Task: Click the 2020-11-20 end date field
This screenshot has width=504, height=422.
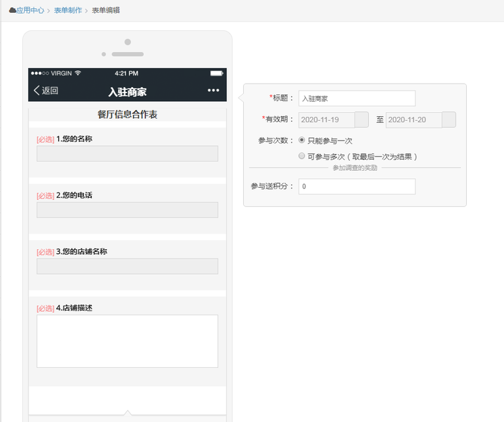Action: (x=413, y=120)
